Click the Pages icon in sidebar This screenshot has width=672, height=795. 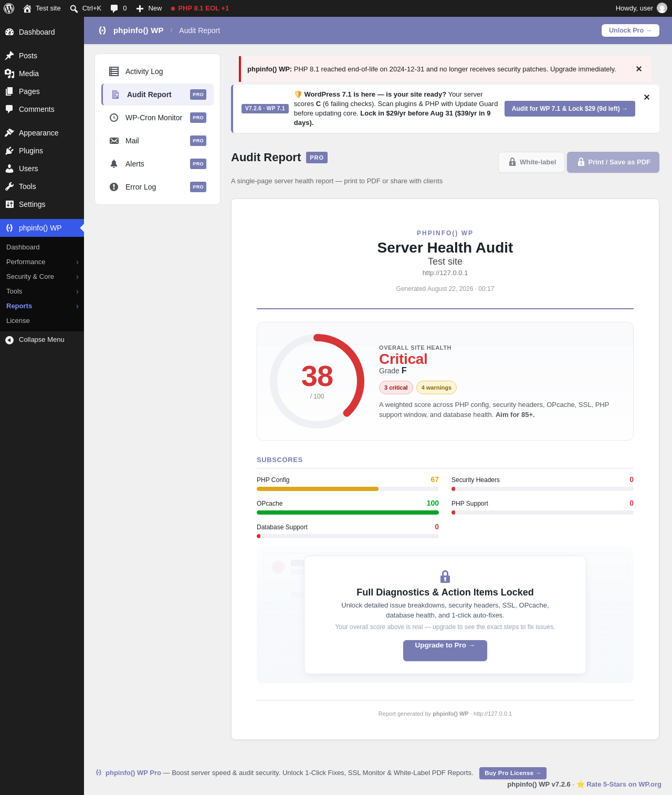9,91
